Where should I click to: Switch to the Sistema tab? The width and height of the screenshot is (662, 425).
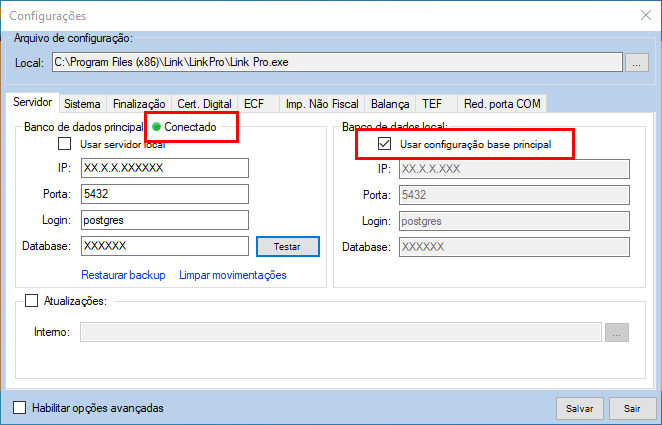tap(82, 103)
